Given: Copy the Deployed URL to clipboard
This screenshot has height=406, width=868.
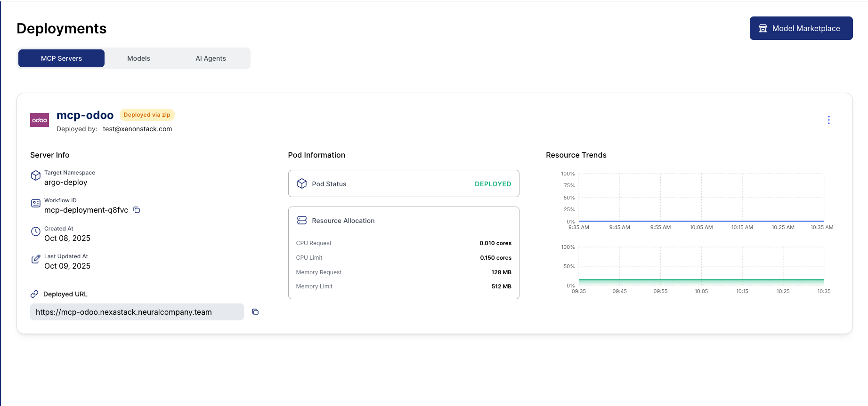Looking at the screenshot, I should coord(255,312).
